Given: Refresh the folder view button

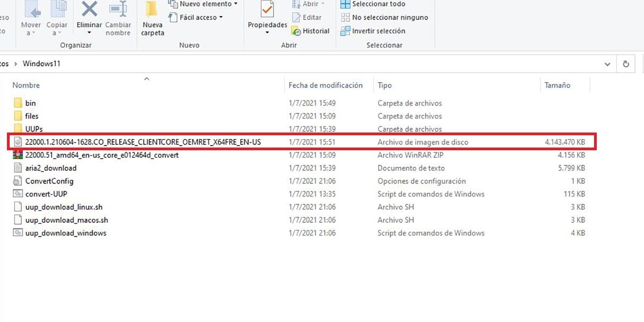Looking at the screenshot, I should click(626, 64).
